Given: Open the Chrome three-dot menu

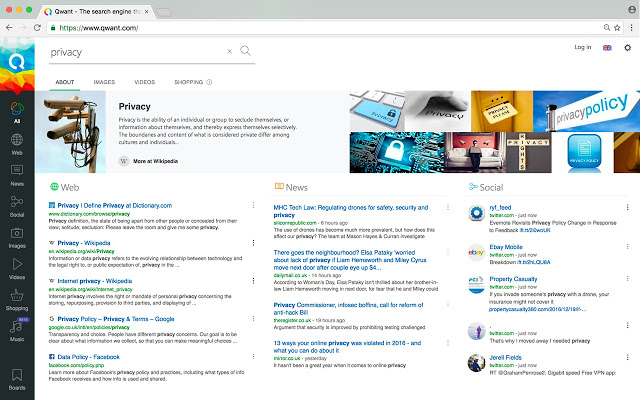Looking at the screenshot, I should tap(631, 28).
